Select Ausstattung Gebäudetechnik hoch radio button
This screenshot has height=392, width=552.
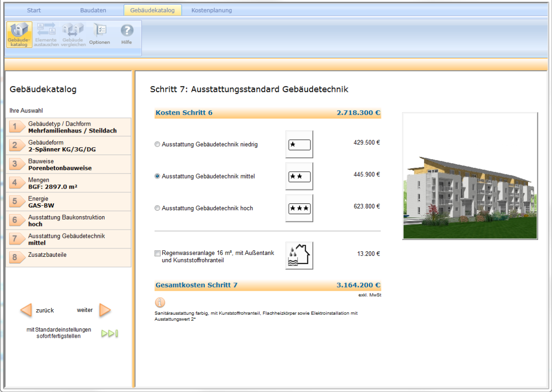tap(157, 208)
